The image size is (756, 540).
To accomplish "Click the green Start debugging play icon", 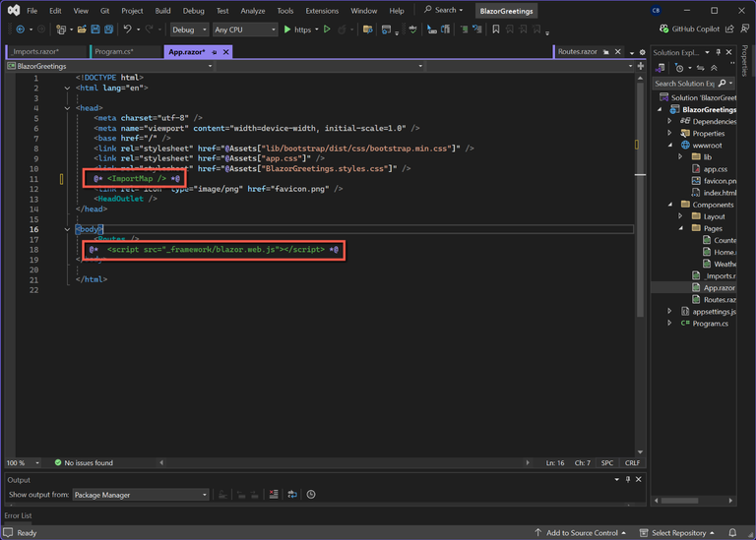I will click(287, 30).
